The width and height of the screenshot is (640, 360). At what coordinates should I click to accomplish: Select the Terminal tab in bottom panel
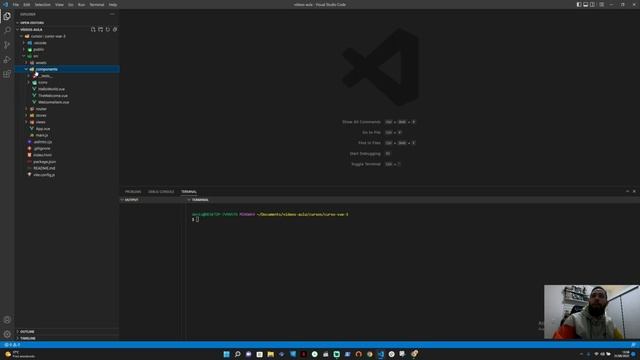(189, 191)
